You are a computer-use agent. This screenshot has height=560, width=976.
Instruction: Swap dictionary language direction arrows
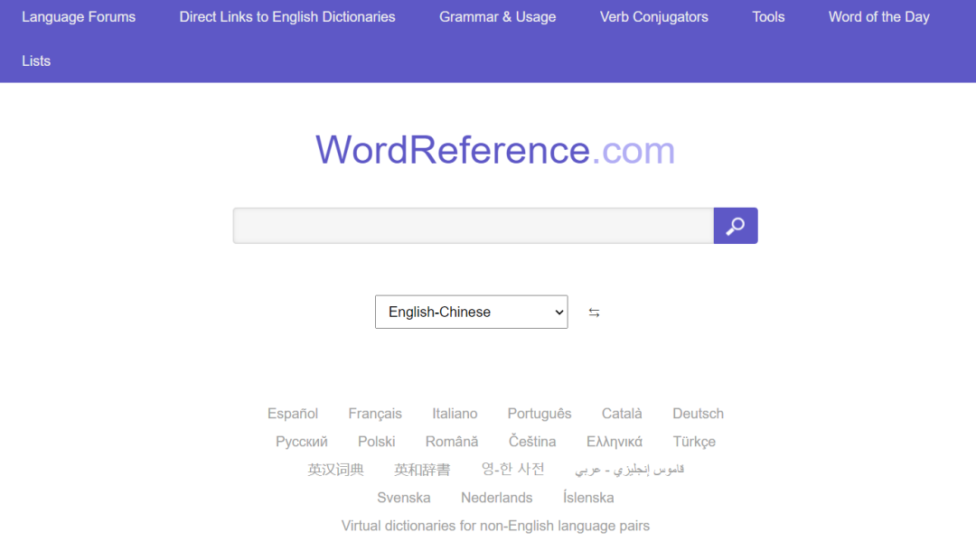tap(594, 313)
